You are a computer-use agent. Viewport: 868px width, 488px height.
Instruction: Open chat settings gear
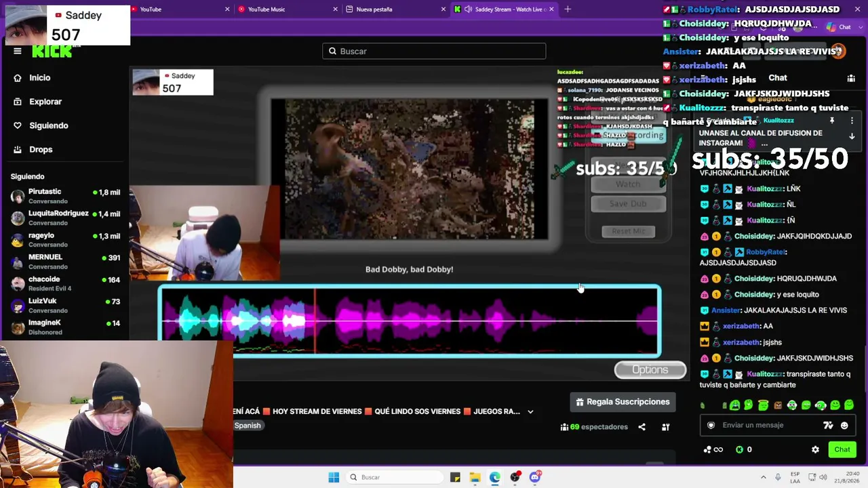pyautogui.click(x=815, y=449)
